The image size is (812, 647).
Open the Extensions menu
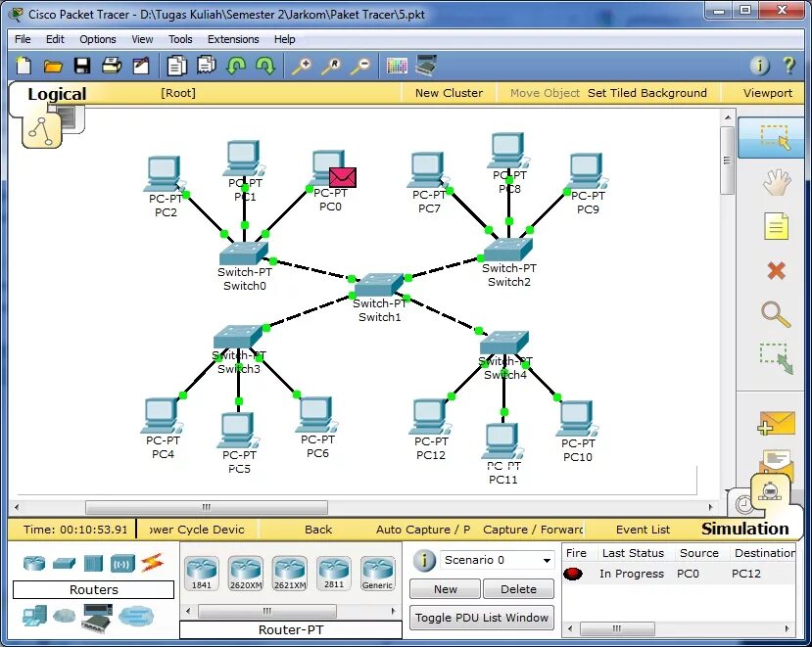233,39
